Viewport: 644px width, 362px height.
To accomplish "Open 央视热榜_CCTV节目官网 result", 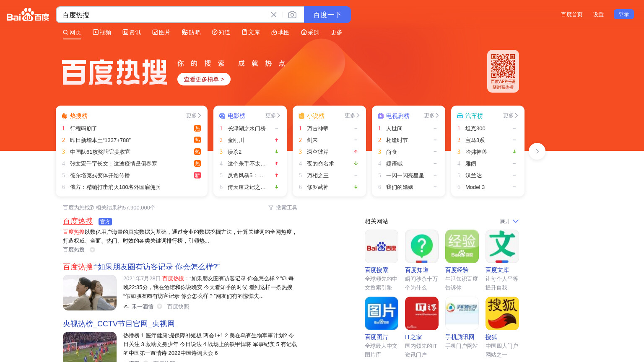I will pos(119,323).
